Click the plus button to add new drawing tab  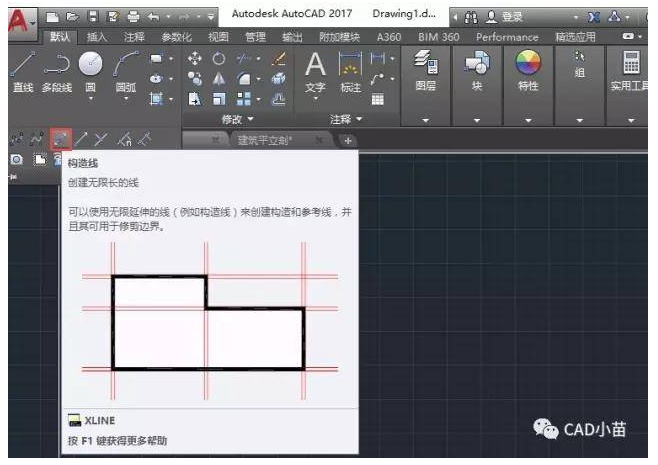click(x=348, y=141)
